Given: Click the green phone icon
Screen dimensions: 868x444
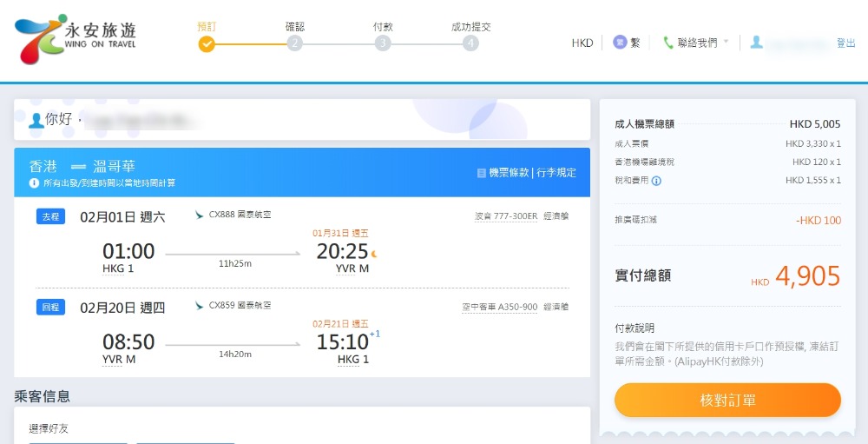Looking at the screenshot, I should click(667, 43).
